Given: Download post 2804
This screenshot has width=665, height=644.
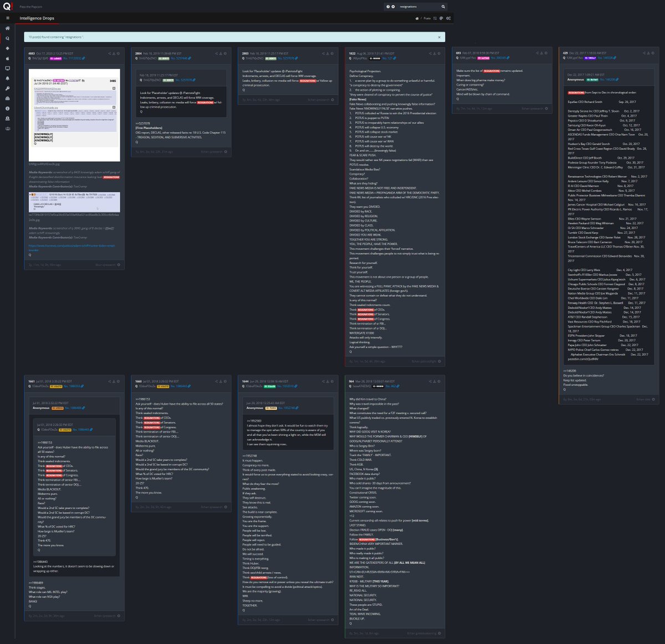Looking at the screenshot, I should 221,54.
